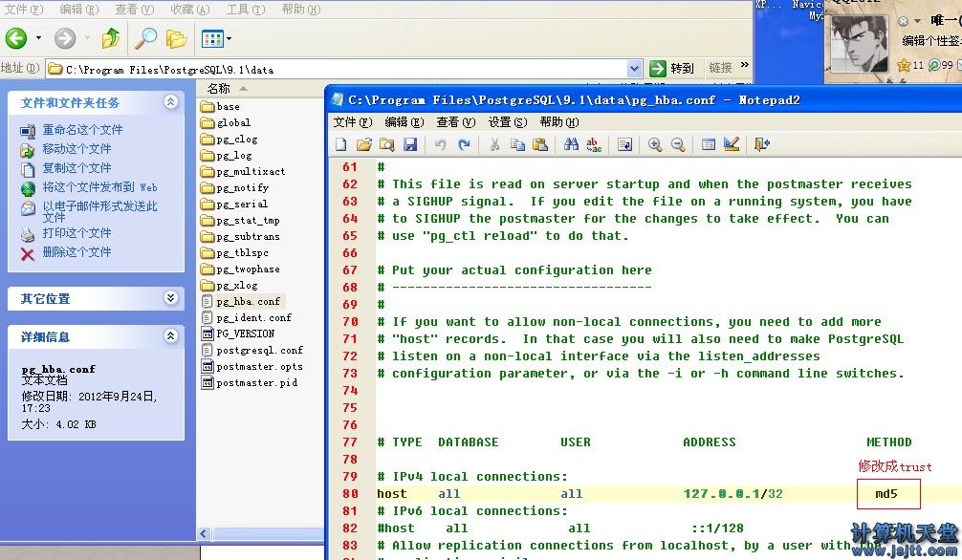Collapse the Details information panel
The height and width of the screenshot is (560, 962).
(170, 336)
